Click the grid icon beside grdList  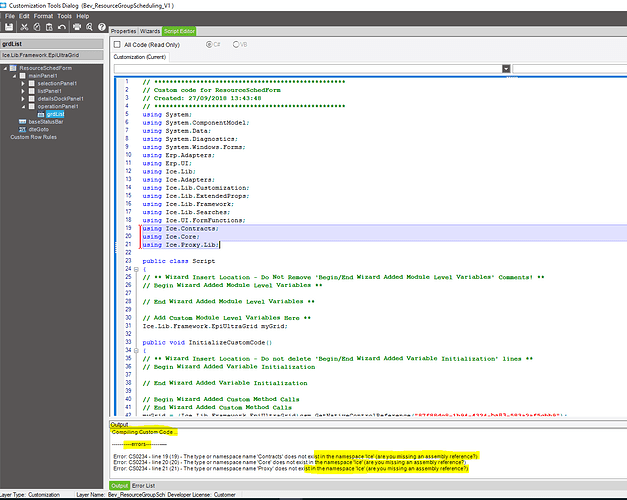point(41,114)
